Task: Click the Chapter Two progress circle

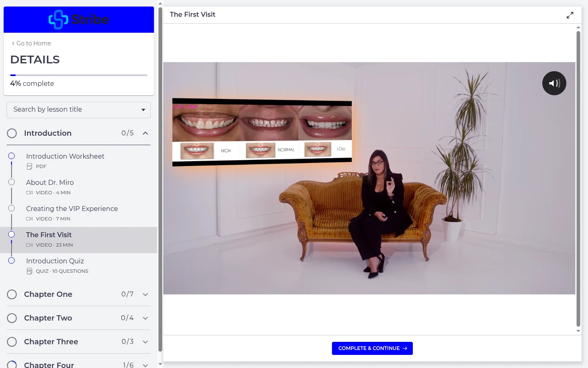Action: pos(12,318)
